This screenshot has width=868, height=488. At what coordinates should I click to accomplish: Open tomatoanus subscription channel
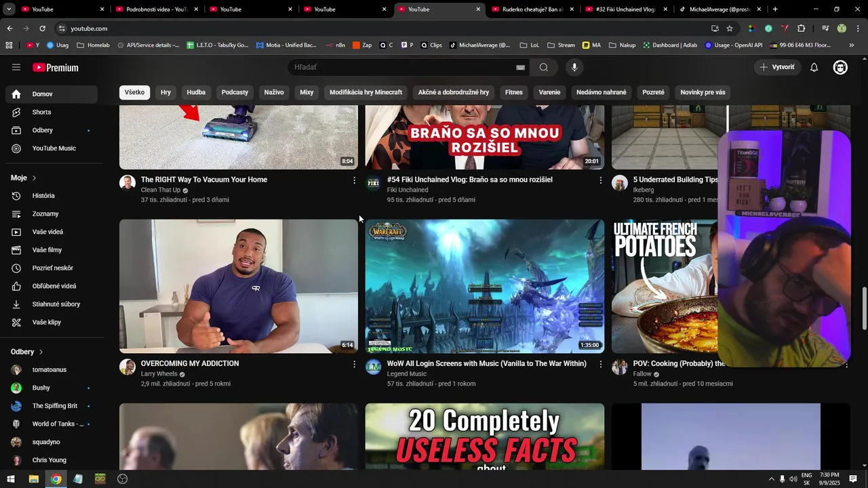coord(52,370)
